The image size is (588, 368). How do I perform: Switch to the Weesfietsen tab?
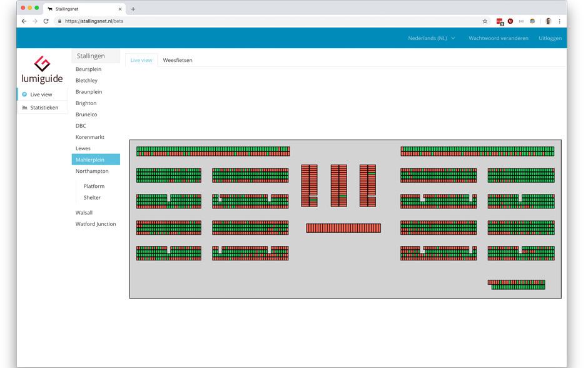tap(178, 60)
